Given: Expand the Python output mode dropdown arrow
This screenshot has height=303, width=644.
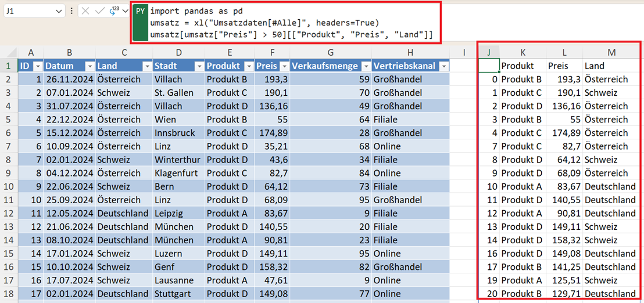Looking at the screenshot, I should click(x=125, y=11).
